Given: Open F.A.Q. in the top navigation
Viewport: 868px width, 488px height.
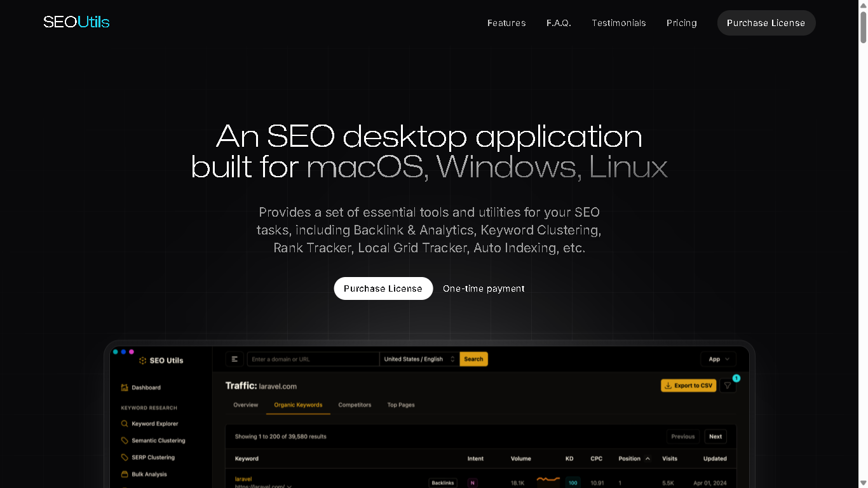Looking at the screenshot, I should point(559,23).
